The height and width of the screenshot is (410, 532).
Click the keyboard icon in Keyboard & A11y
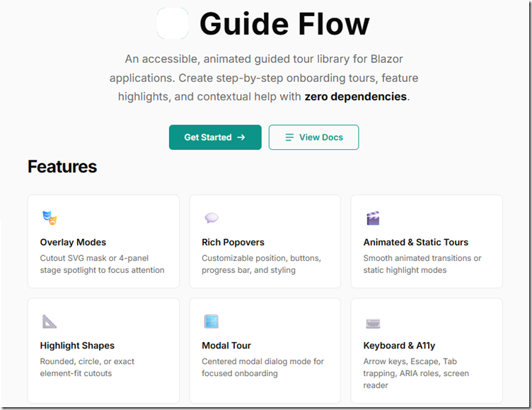pos(373,324)
